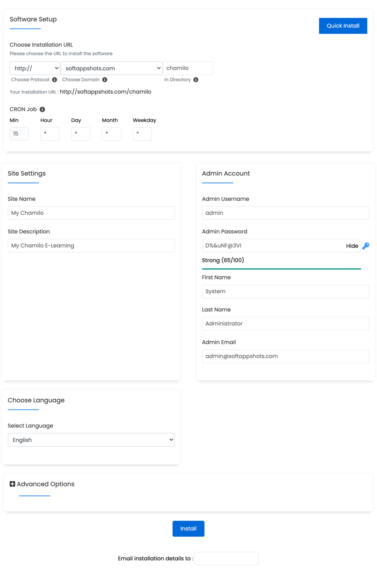Screen dimensions: 377x588
Task: Click the Site Name field
Action: 91,213
